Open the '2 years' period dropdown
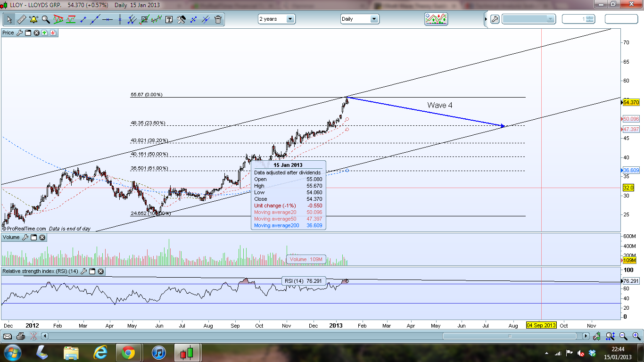Viewport: 644px width, 362px height. click(x=276, y=19)
